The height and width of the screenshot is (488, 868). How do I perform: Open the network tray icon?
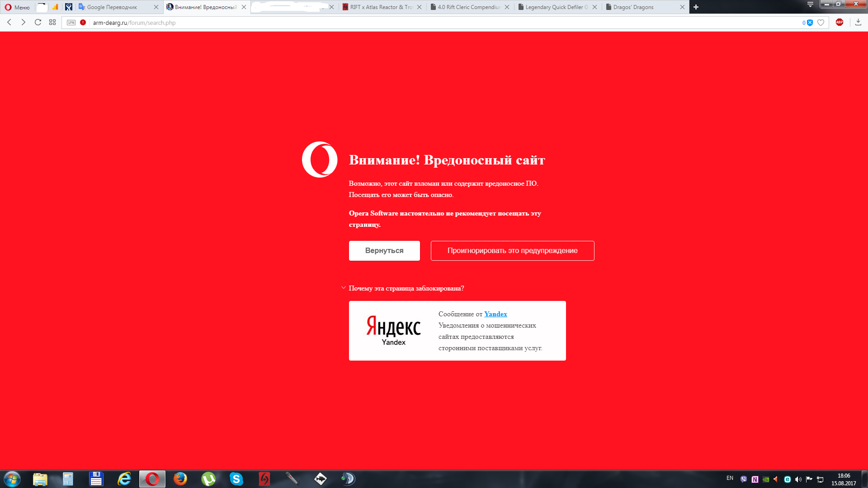(x=820, y=479)
